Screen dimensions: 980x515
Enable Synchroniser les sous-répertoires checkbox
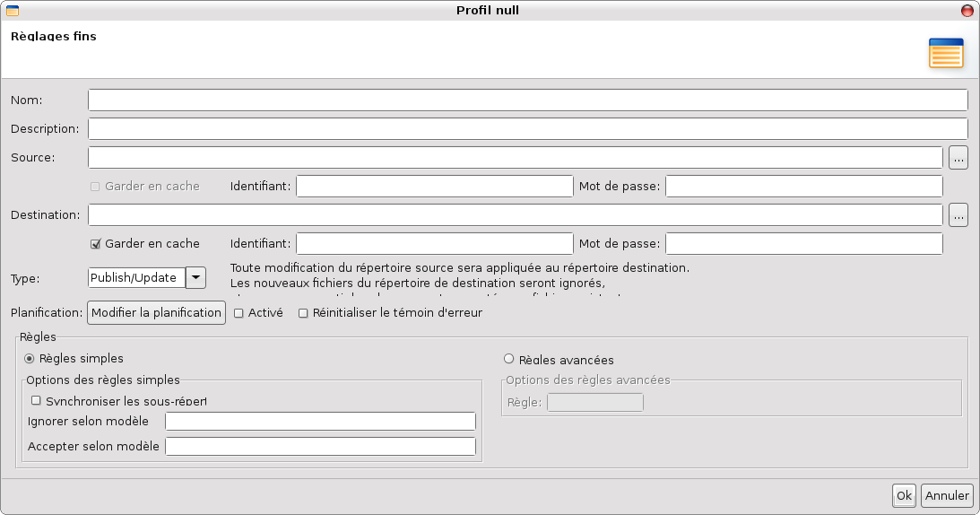(36, 400)
